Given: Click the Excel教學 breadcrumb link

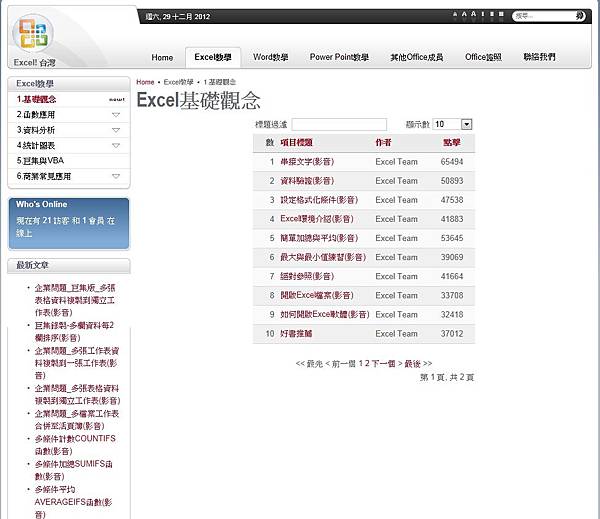Looking at the screenshot, I should (178, 82).
